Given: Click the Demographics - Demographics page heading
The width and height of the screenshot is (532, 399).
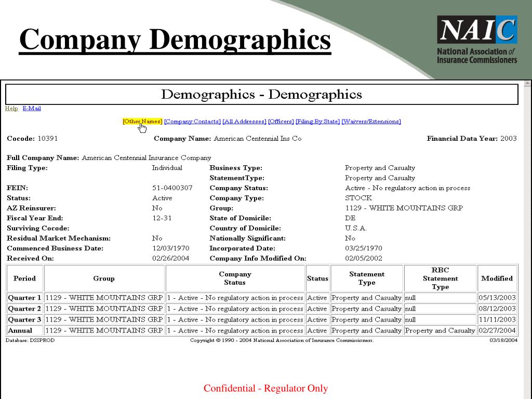Looking at the screenshot, I should (x=262, y=95).
